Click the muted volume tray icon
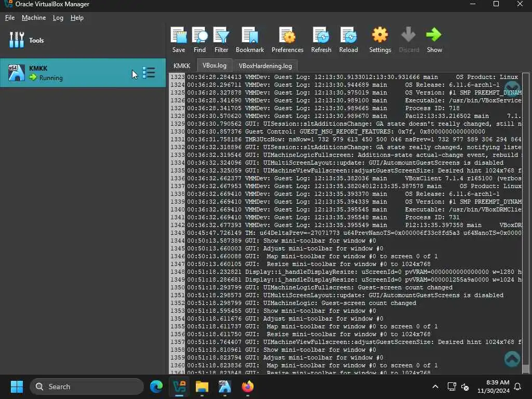This screenshot has height=399, width=532. pyautogui.click(x=465, y=387)
